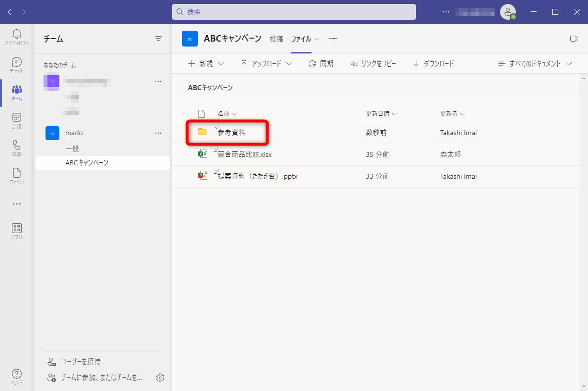This screenshot has height=391, width=588.
Task: Open the アプリ icon in the sidebar
Action: coord(16,230)
